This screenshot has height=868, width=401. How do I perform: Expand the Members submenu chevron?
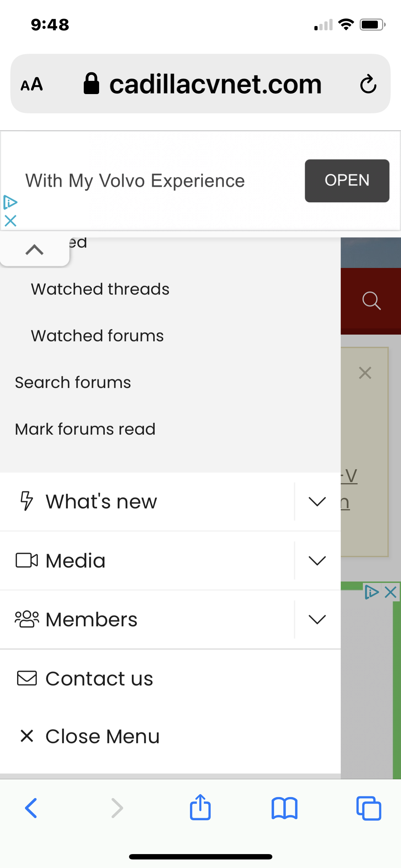point(317,619)
